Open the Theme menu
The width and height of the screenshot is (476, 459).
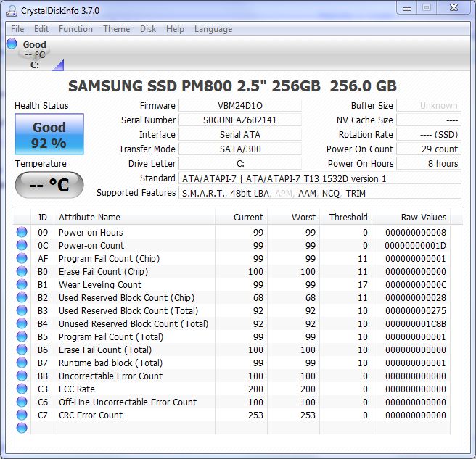[117, 29]
